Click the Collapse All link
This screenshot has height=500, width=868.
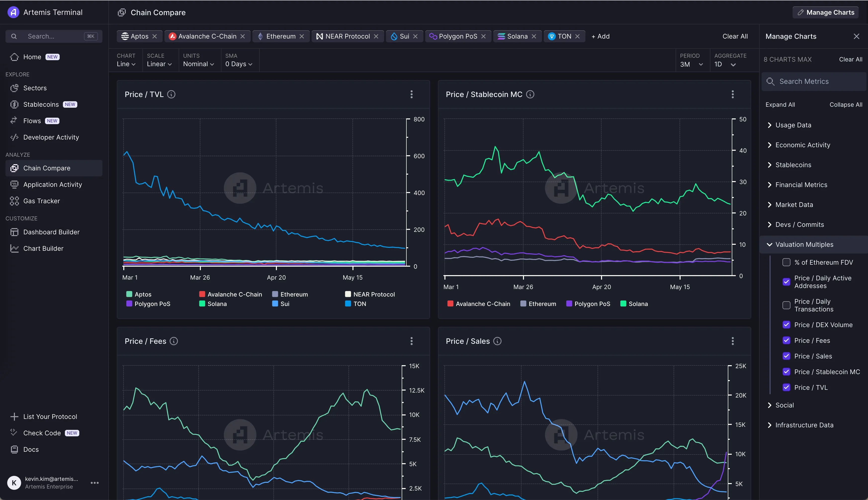pyautogui.click(x=846, y=105)
